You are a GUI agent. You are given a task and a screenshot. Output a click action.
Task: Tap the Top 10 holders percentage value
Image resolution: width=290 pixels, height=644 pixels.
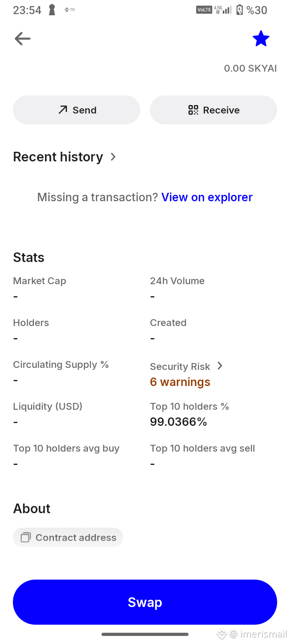coord(178,422)
